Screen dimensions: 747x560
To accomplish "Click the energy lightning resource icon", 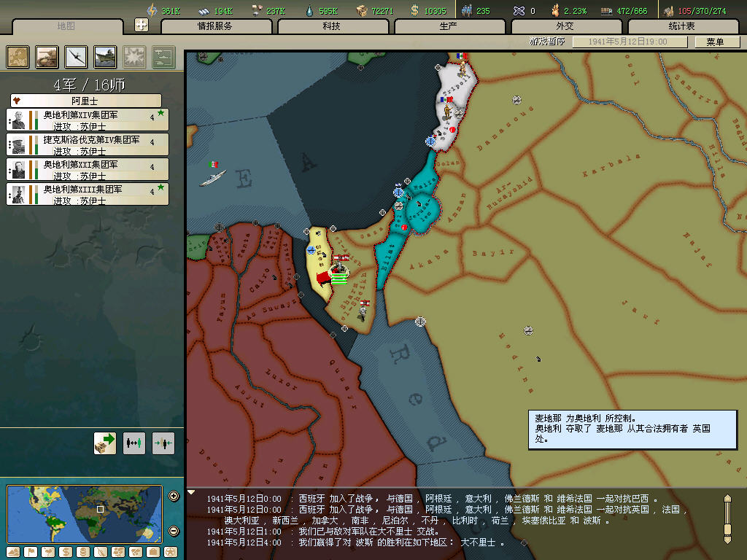I will pos(152,10).
